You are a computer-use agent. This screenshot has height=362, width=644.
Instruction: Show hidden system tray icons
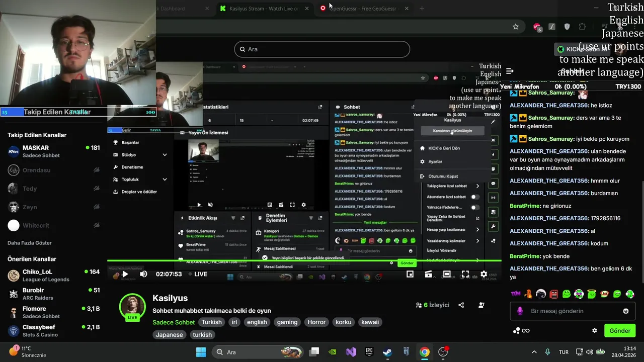tap(534, 352)
